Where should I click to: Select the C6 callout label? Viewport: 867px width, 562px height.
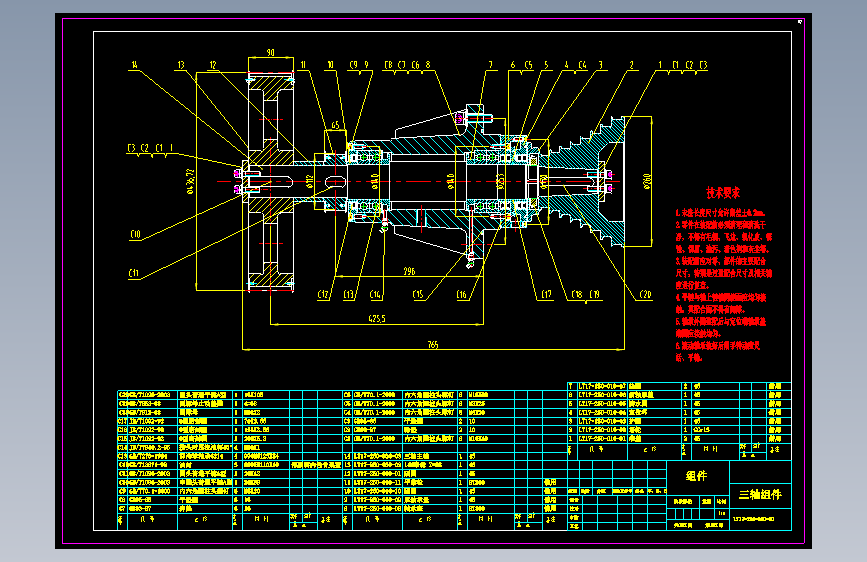point(415,65)
